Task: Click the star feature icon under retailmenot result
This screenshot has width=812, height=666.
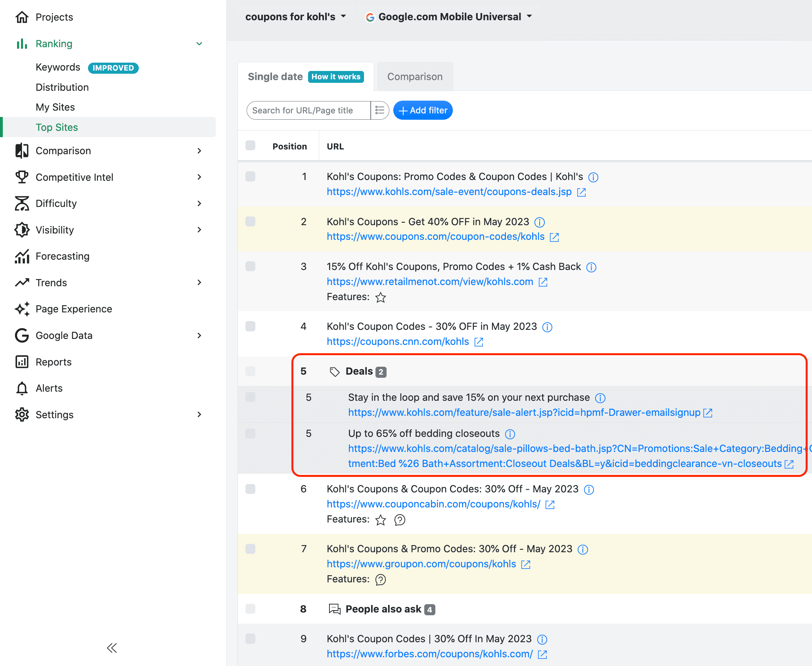Action: (381, 297)
